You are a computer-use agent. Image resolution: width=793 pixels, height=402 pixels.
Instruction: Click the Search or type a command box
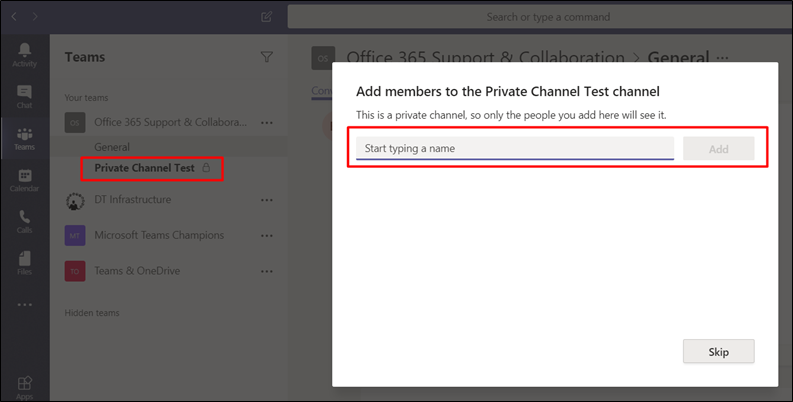click(540, 17)
